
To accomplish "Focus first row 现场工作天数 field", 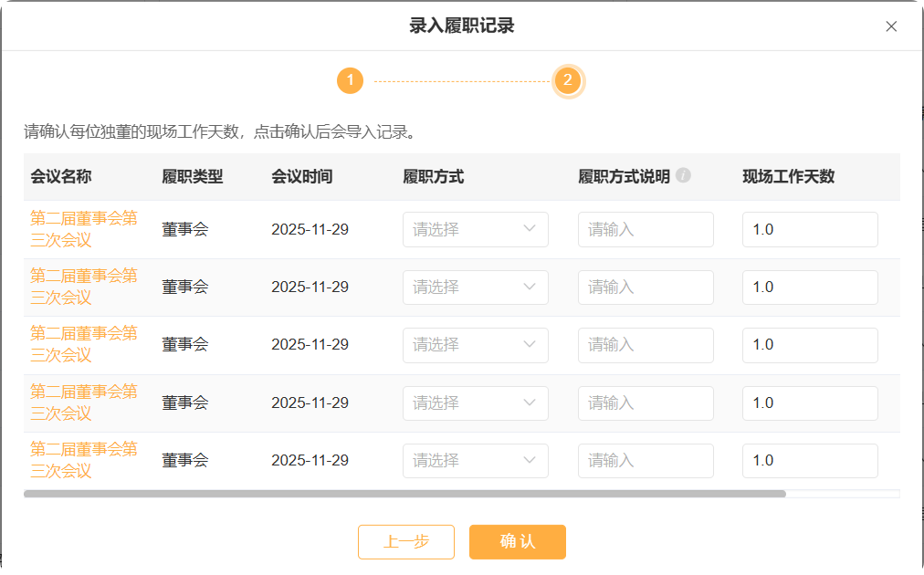I will pyautogui.click(x=810, y=229).
